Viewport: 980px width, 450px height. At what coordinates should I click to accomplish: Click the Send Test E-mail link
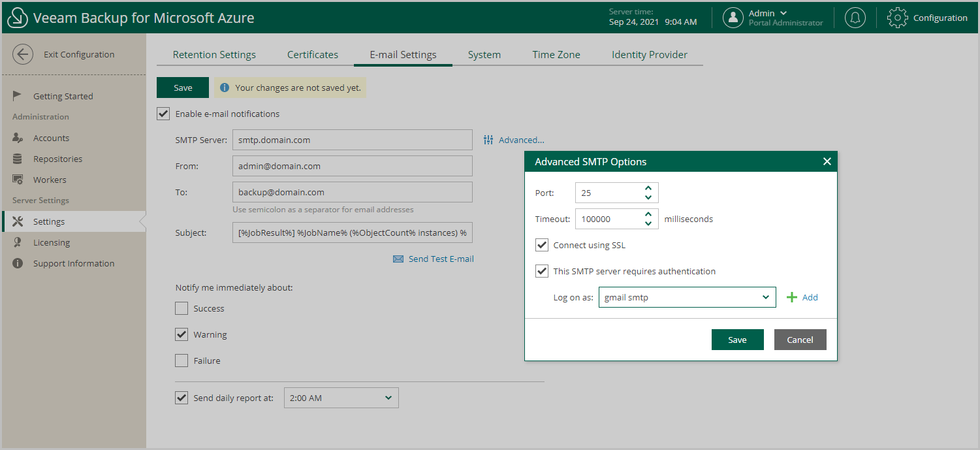click(x=441, y=259)
